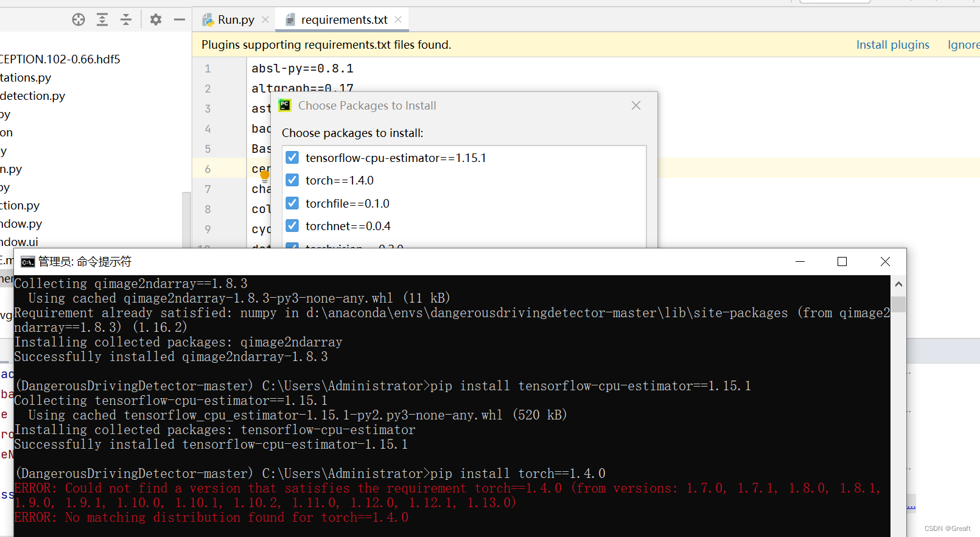Close the requirements.txt tab
980x537 pixels.
[x=398, y=19]
